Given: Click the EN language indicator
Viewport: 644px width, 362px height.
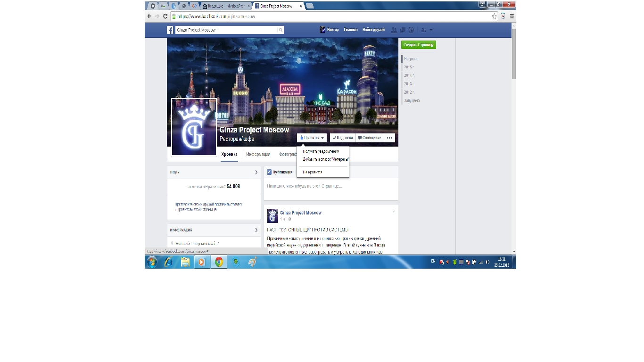Looking at the screenshot, I should coord(433,262).
